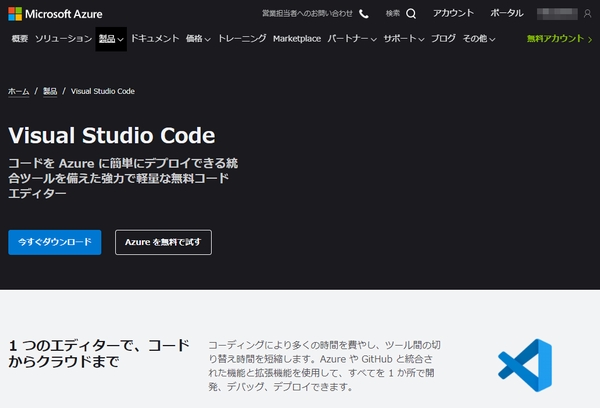600x408 pixels.
Task: Click the phone icon for sales contact
Action: coord(364,14)
